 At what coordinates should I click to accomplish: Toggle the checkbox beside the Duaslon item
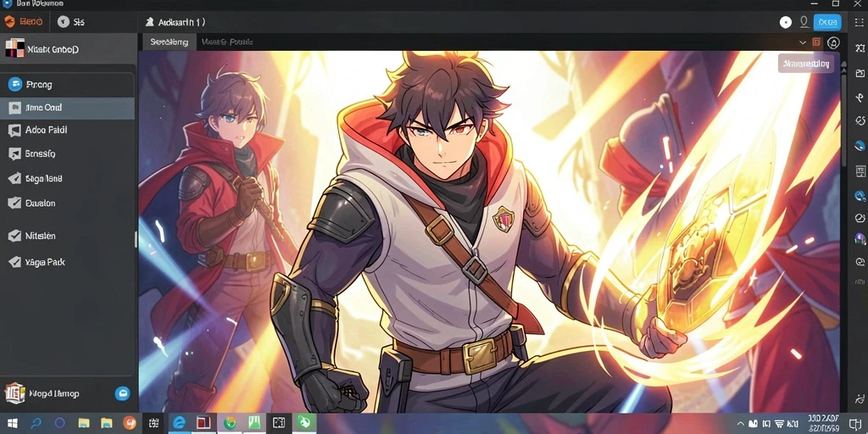pyautogui.click(x=15, y=203)
